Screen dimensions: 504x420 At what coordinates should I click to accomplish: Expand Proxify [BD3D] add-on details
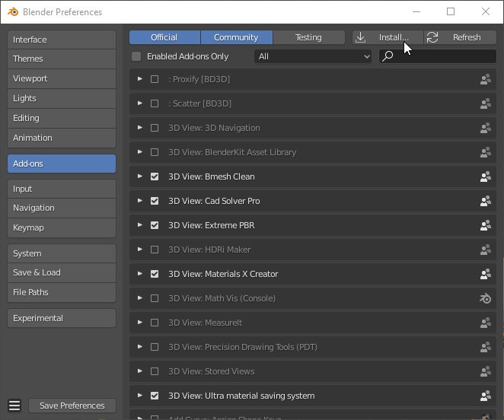140,78
